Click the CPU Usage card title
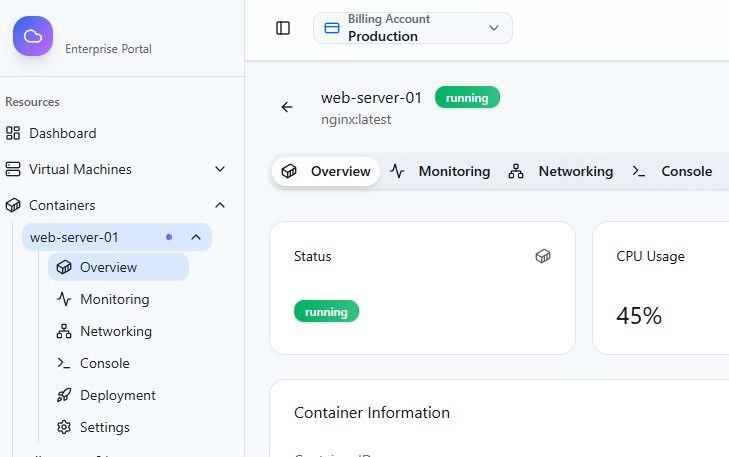The width and height of the screenshot is (729, 457). (x=650, y=256)
